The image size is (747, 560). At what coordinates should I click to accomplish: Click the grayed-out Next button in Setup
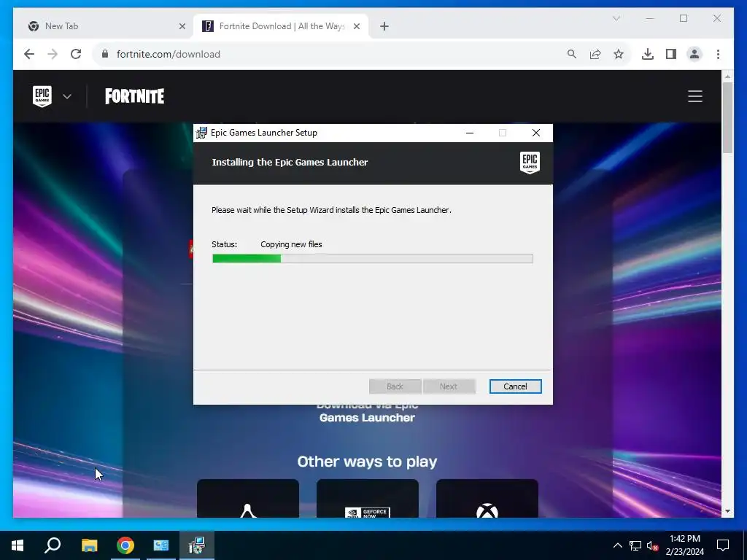pos(449,386)
